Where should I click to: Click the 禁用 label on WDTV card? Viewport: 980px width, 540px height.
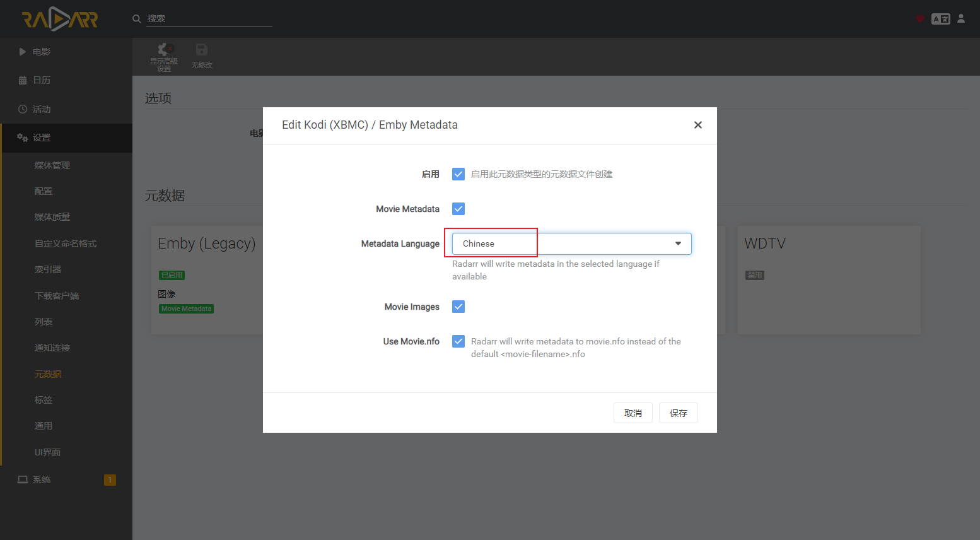point(754,275)
